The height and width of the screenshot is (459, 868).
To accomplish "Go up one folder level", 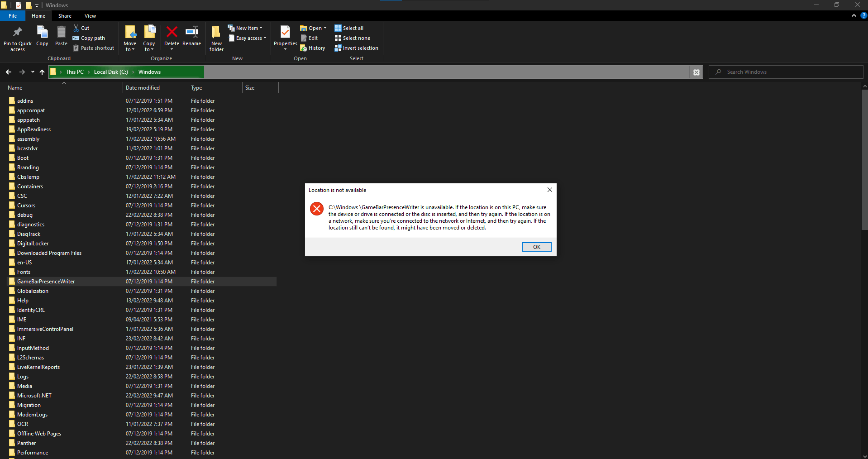I will [x=42, y=72].
